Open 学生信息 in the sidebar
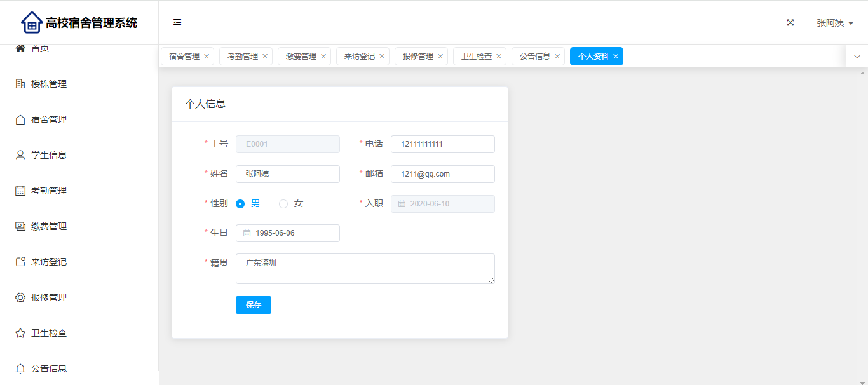This screenshot has width=868, height=385. [x=49, y=155]
